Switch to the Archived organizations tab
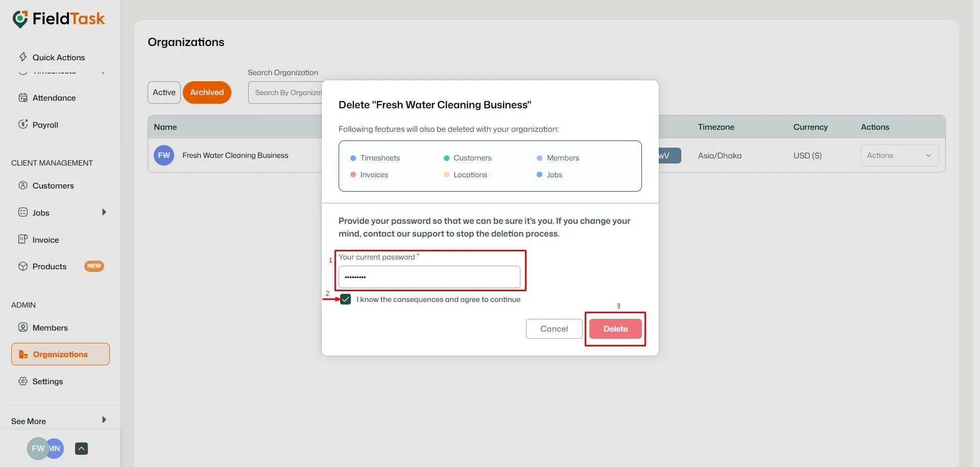The height and width of the screenshot is (467, 980). point(207,92)
